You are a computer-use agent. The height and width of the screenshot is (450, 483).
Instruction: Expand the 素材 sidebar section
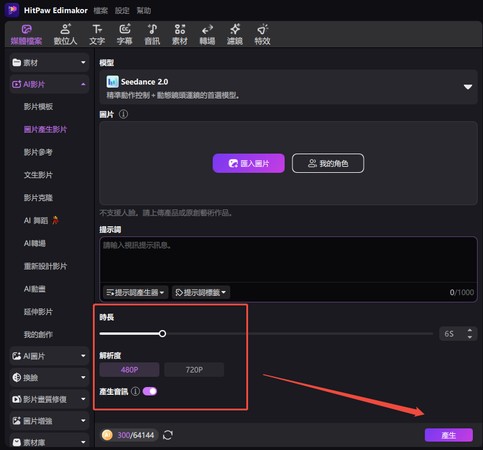tap(49, 62)
